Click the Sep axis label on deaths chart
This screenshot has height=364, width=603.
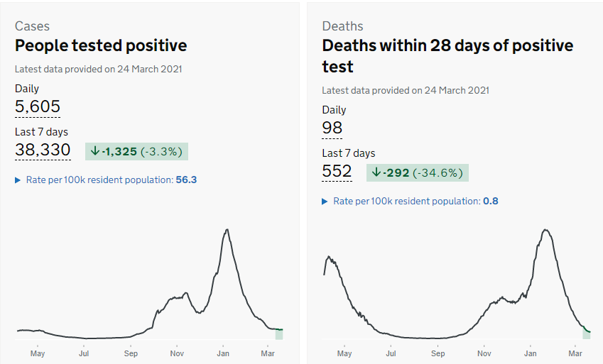pos(438,353)
